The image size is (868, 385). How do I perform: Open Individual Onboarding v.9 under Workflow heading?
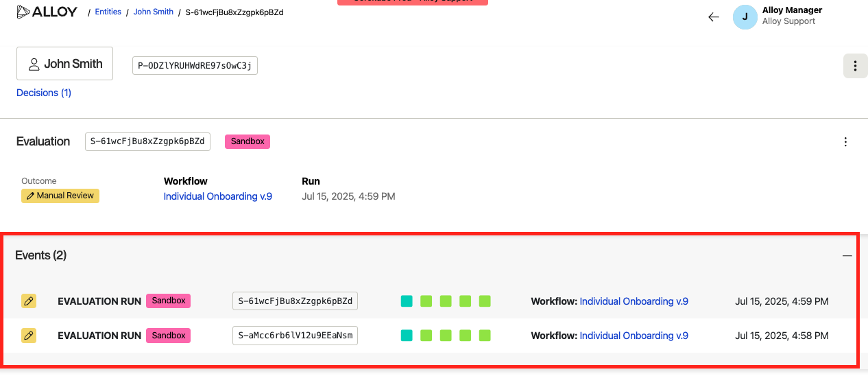217,196
